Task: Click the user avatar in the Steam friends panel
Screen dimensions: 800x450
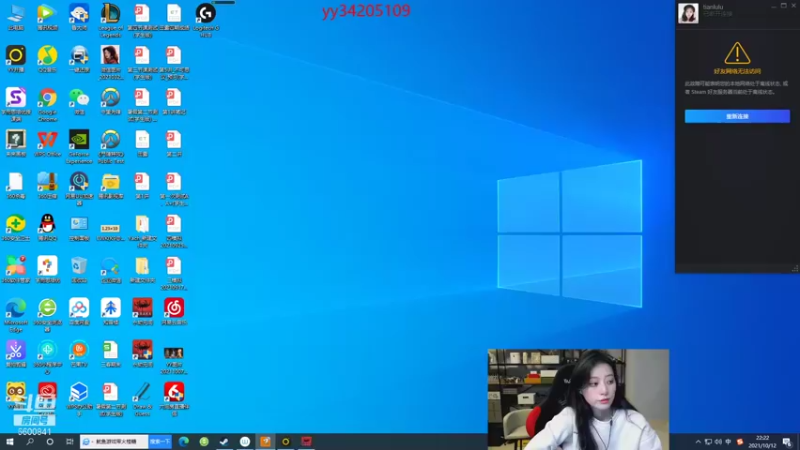Action: coord(688,12)
